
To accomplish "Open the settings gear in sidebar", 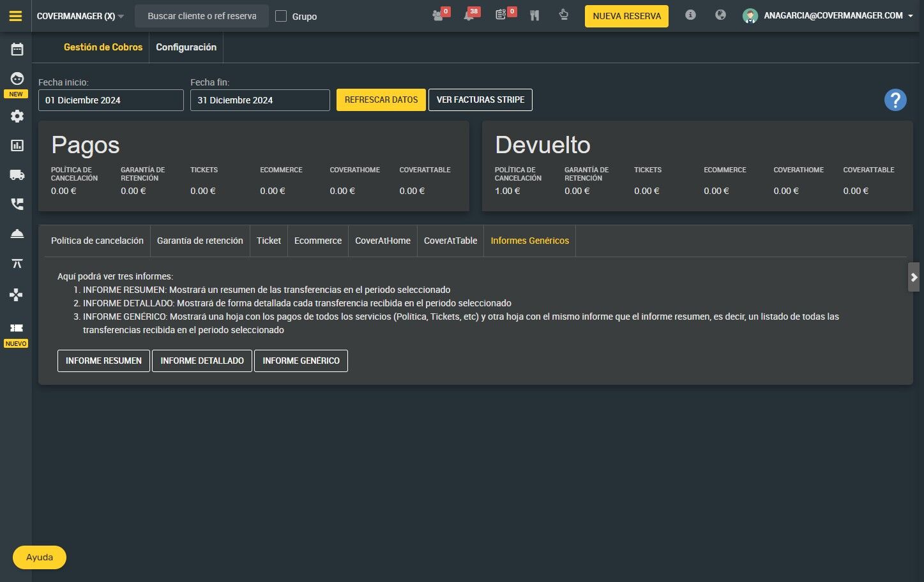I will click(x=17, y=116).
